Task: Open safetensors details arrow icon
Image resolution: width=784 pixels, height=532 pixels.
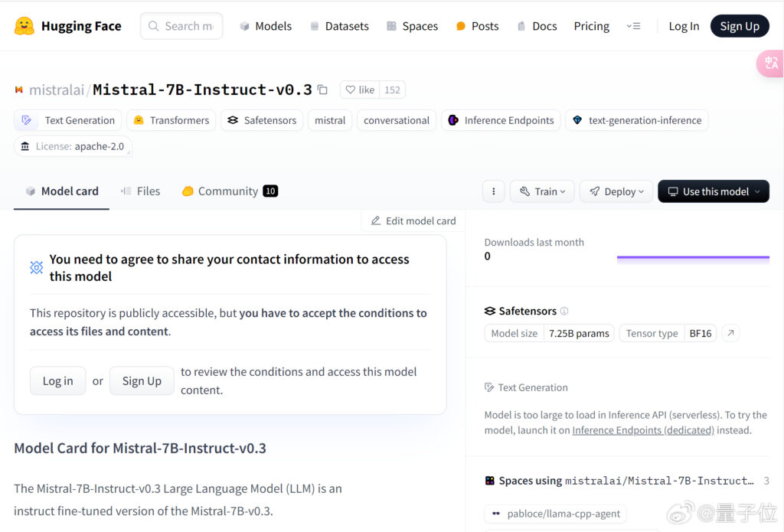Action: click(x=730, y=333)
